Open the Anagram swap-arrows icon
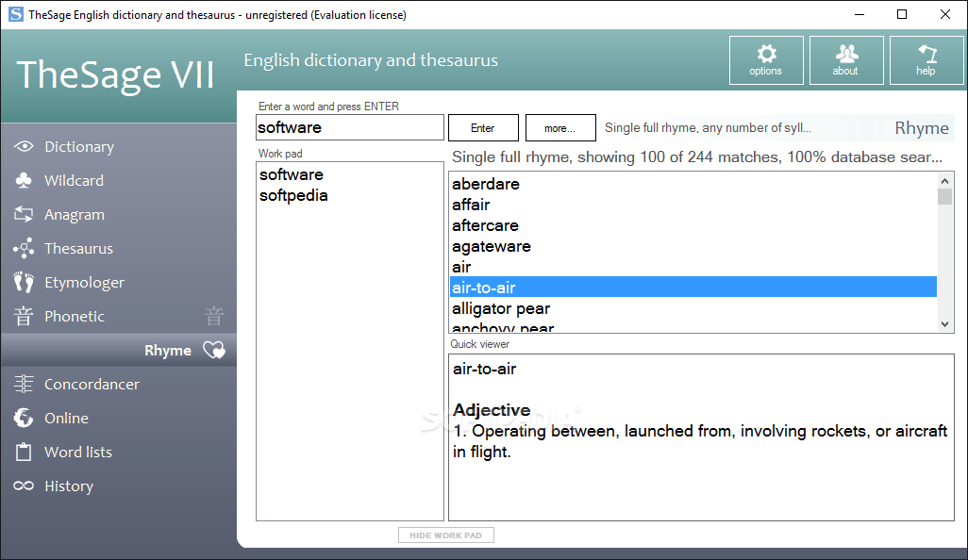This screenshot has height=560, width=968. point(24,215)
